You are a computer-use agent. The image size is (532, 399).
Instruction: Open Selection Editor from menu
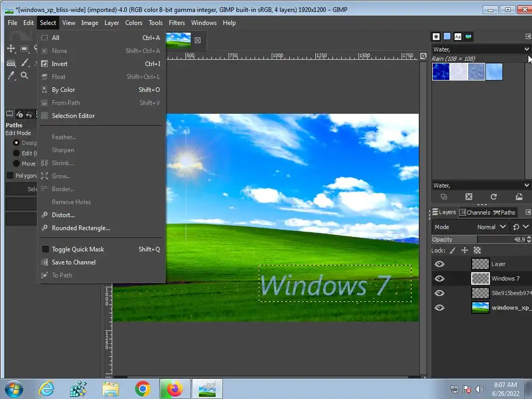(101, 116)
